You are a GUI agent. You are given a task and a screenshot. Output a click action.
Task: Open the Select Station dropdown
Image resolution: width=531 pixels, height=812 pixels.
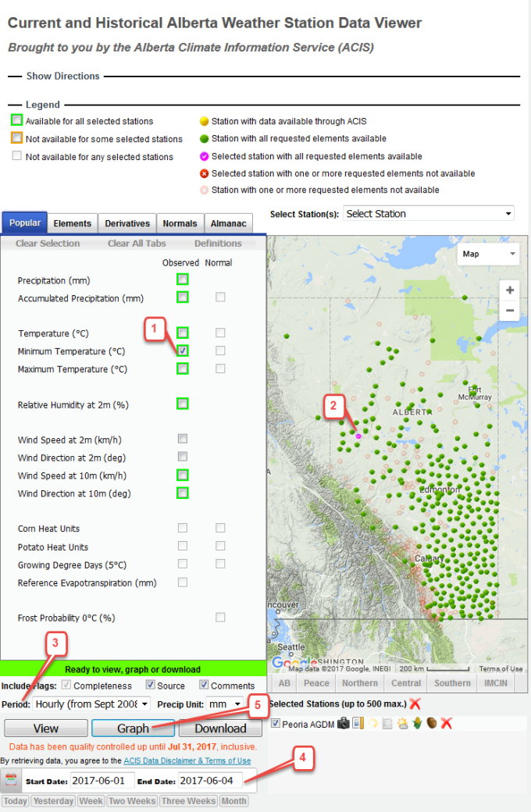click(x=429, y=214)
